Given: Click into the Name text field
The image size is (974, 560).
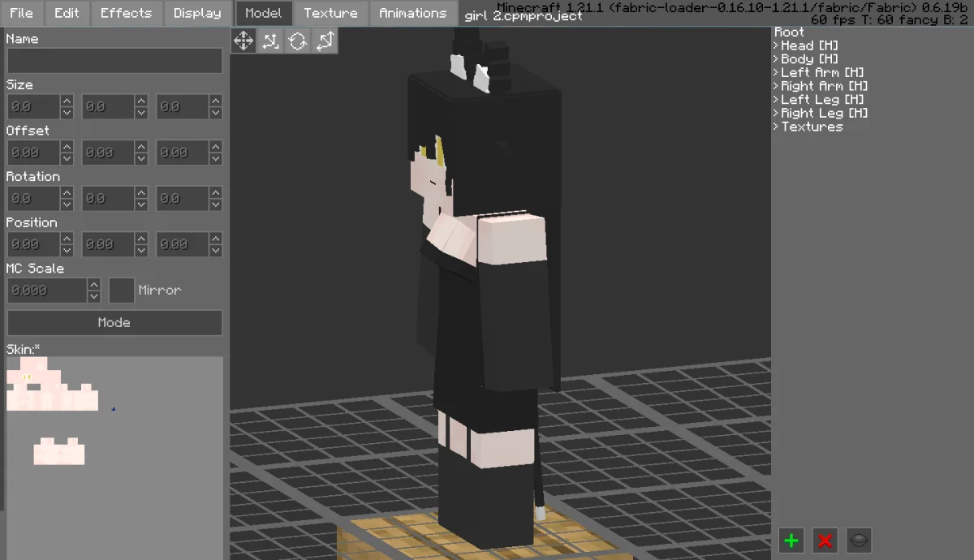Looking at the screenshot, I should [x=114, y=61].
